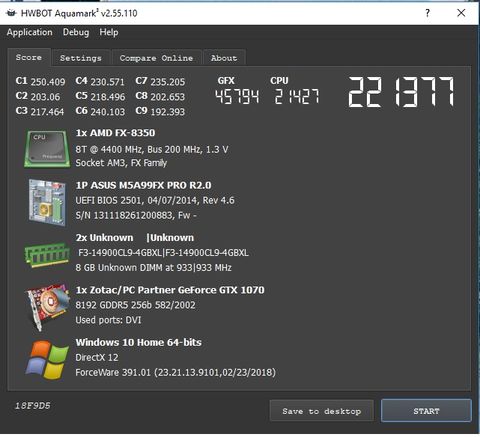480x437 pixels.
Task: Click the ForceWare 391.01 driver line
Action: click(176, 372)
